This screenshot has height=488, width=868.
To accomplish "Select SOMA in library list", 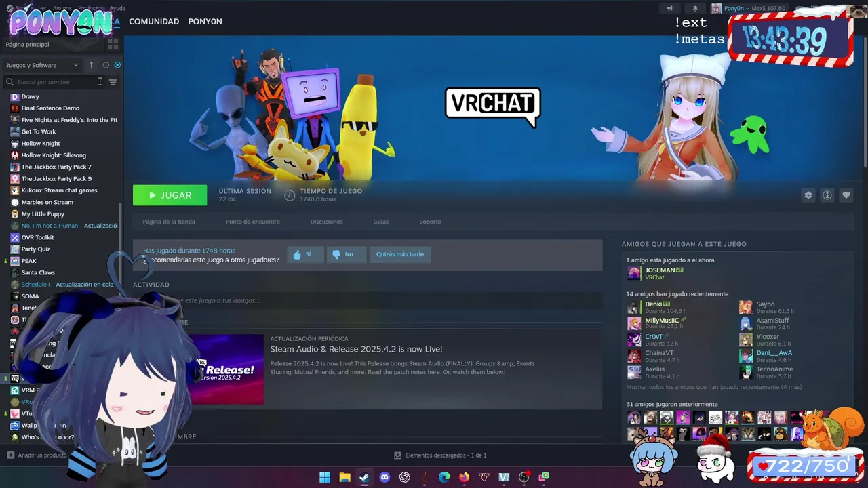I will click(30, 296).
